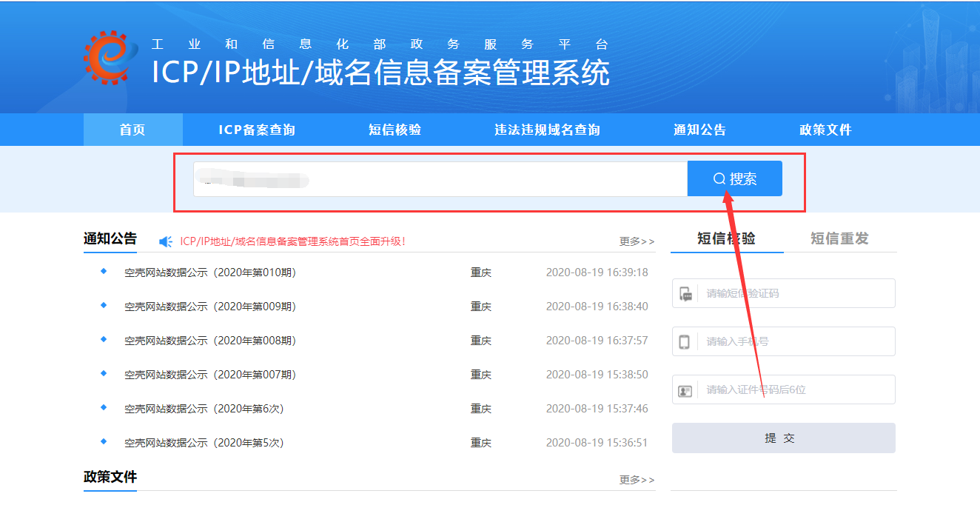Open the red homepage upgrade announcement link

pos(292,241)
